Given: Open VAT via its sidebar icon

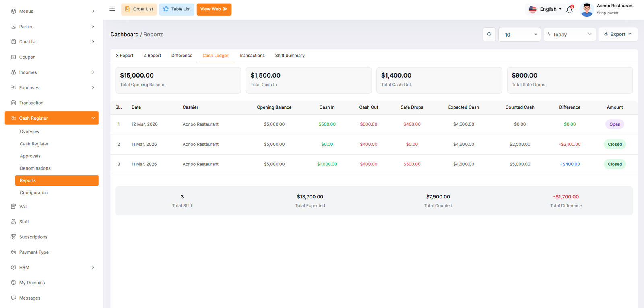Looking at the screenshot, I should pyautogui.click(x=14, y=207).
